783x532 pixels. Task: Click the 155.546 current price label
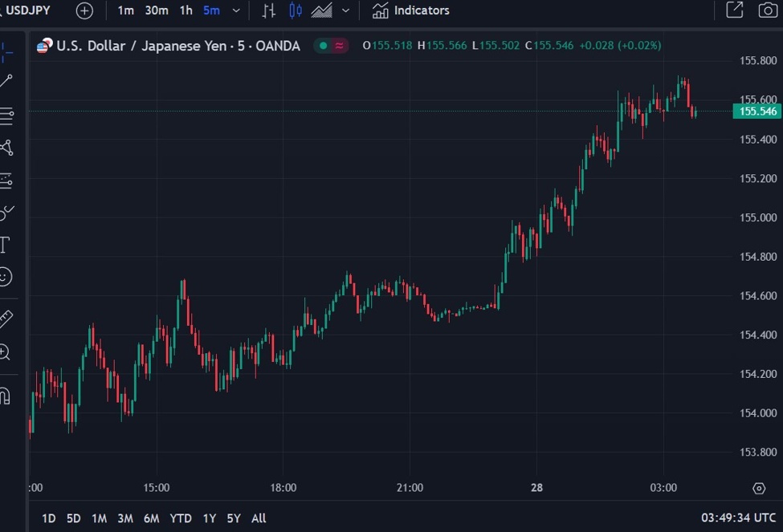(x=756, y=112)
